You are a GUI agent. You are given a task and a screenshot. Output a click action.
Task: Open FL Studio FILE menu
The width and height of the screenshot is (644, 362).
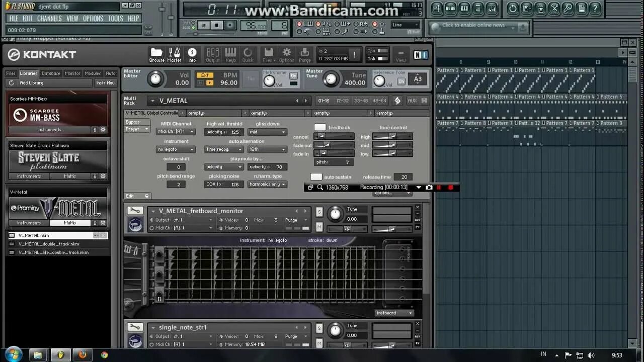click(x=14, y=19)
